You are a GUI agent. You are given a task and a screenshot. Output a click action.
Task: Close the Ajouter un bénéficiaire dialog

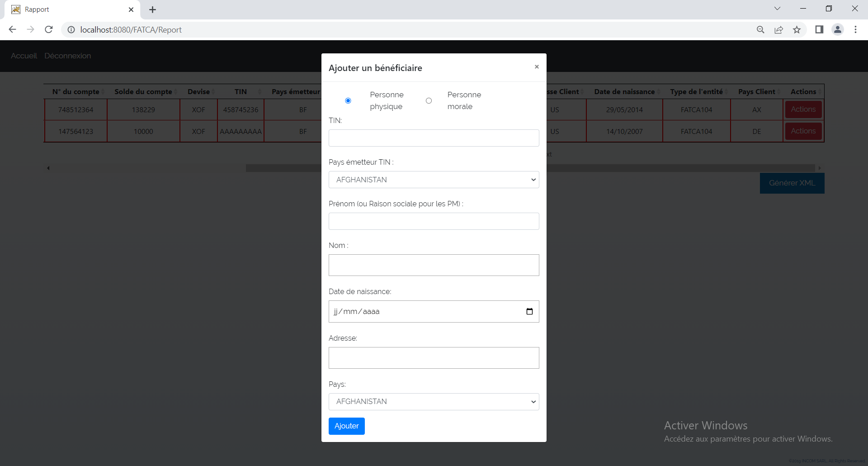tap(537, 67)
